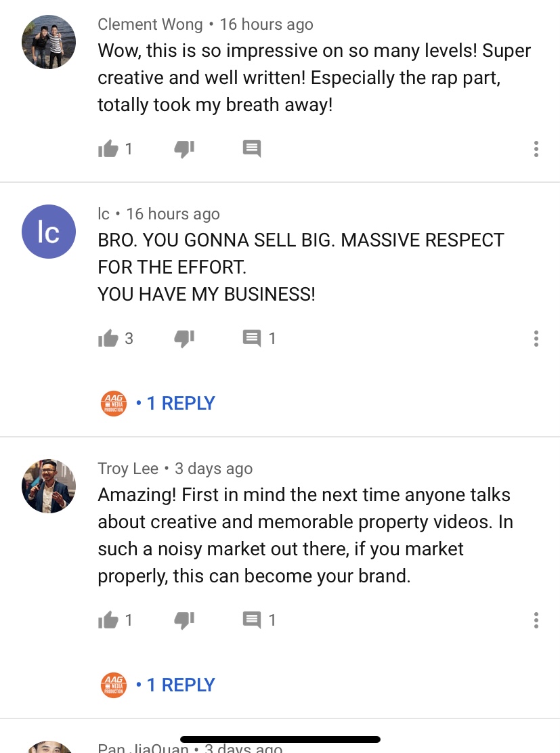
Task: Open Clement Wong's profile picture
Action: (49, 42)
